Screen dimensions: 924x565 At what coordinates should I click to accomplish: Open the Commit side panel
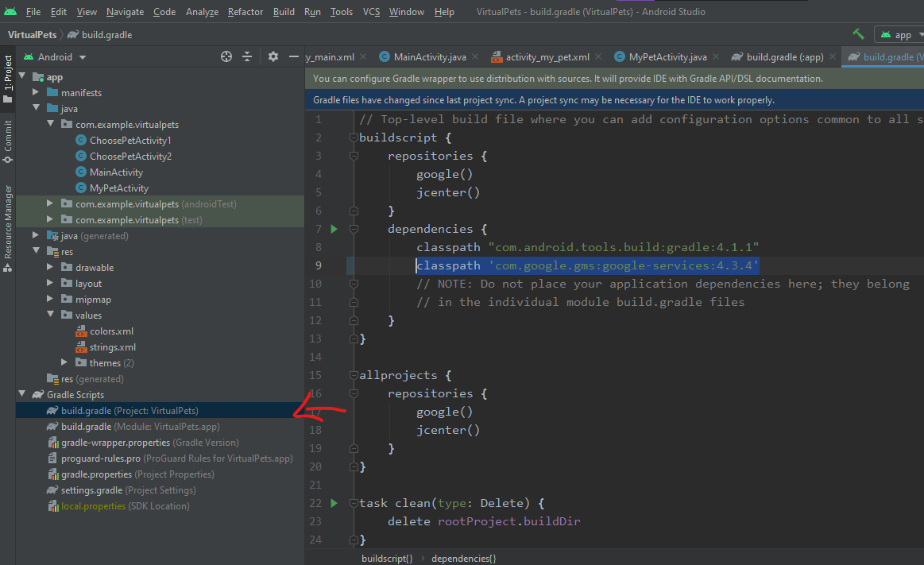click(8, 141)
